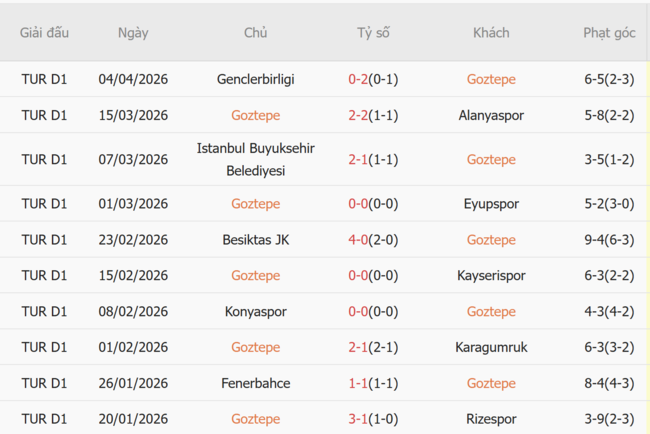Open Besiktas JK team page
Screen dimensions: 650x434
[255, 240]
